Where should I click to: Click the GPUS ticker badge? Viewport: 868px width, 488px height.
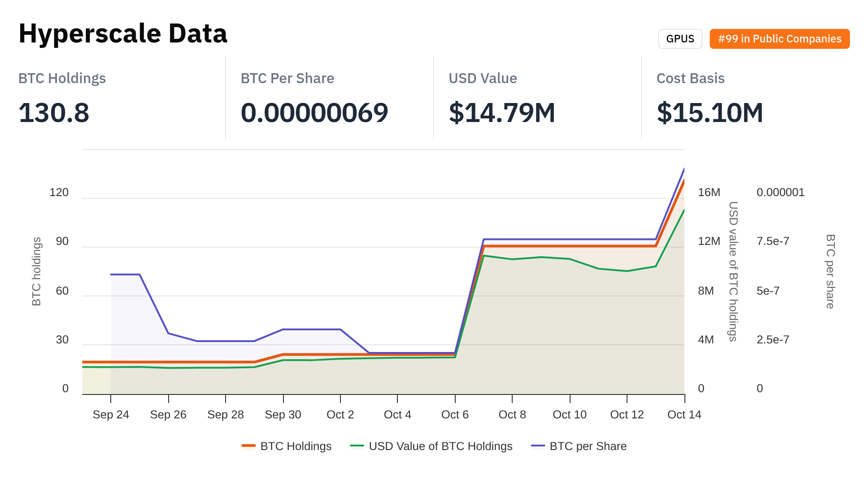click(x=680, y=39)
